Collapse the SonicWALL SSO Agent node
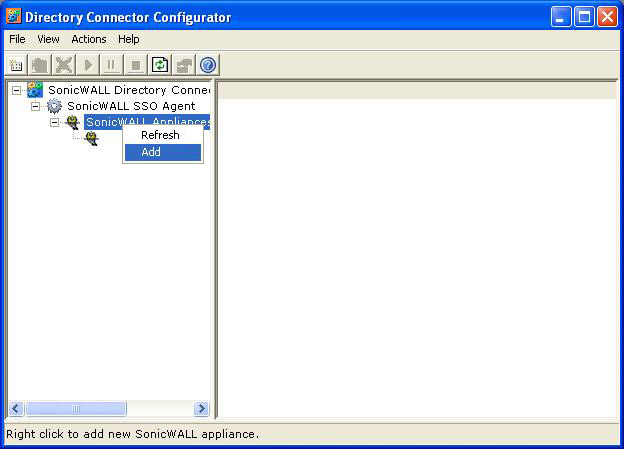The height and width of the screenshot is (449, 624). [36, 106]
